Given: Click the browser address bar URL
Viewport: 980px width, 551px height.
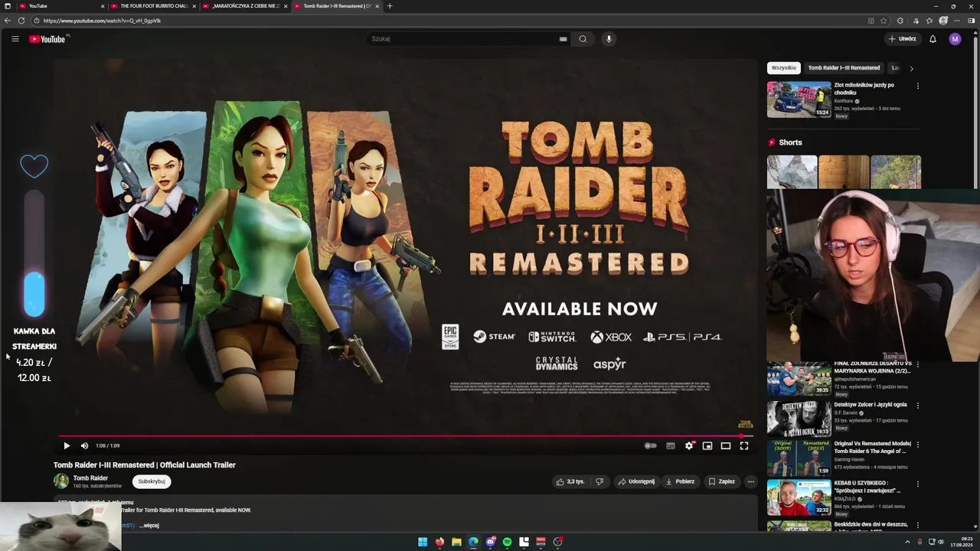Looking at the screenshot, I should pyautogui.click(x=102, y=21).
